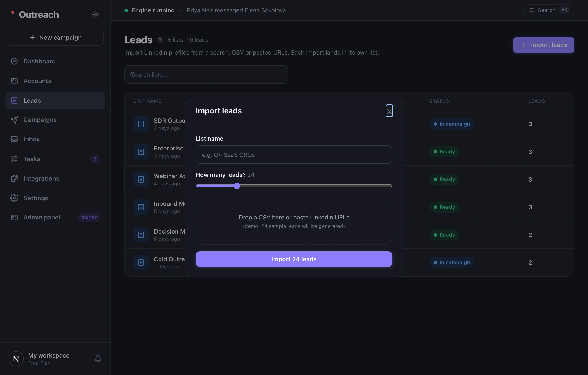Click the Cold Outreach list icon
Image resolution: width=588 pixels, height=375 pixels.
[141, 262]
